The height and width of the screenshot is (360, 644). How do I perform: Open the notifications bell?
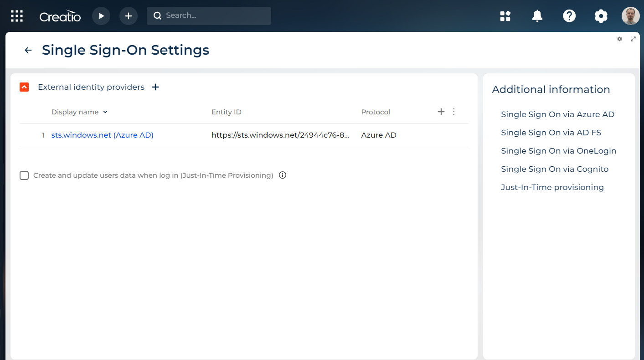pos(537,16)
